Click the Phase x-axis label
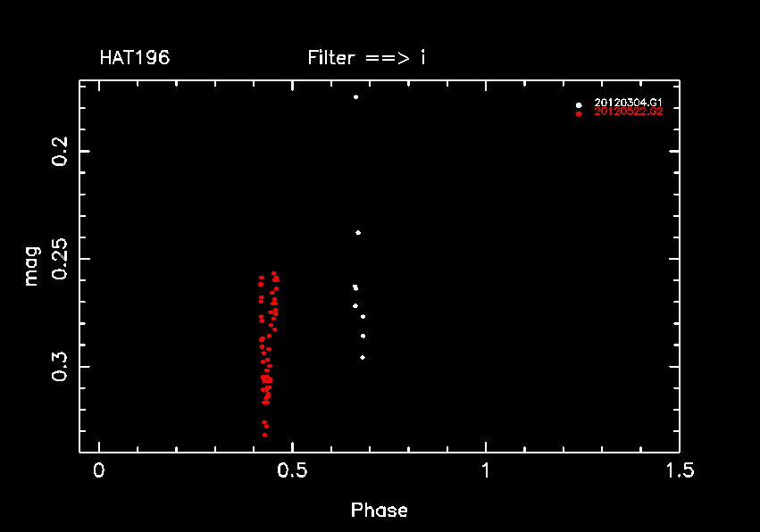 379,511
